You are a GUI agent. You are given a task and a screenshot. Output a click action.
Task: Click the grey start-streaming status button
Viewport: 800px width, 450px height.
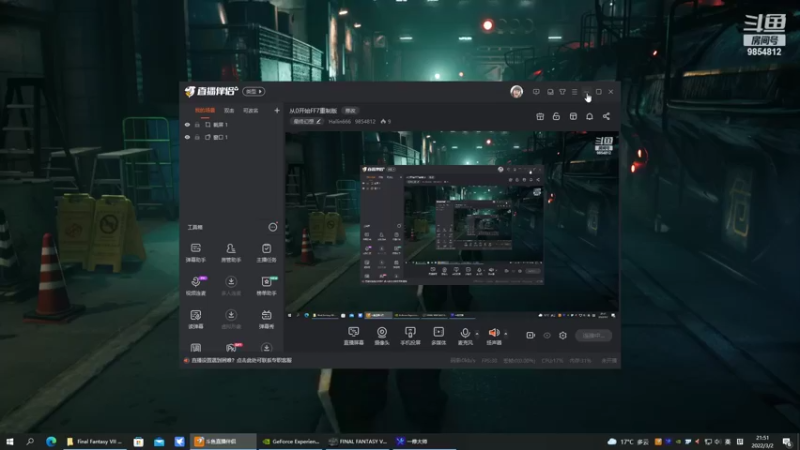click(593, 335)
